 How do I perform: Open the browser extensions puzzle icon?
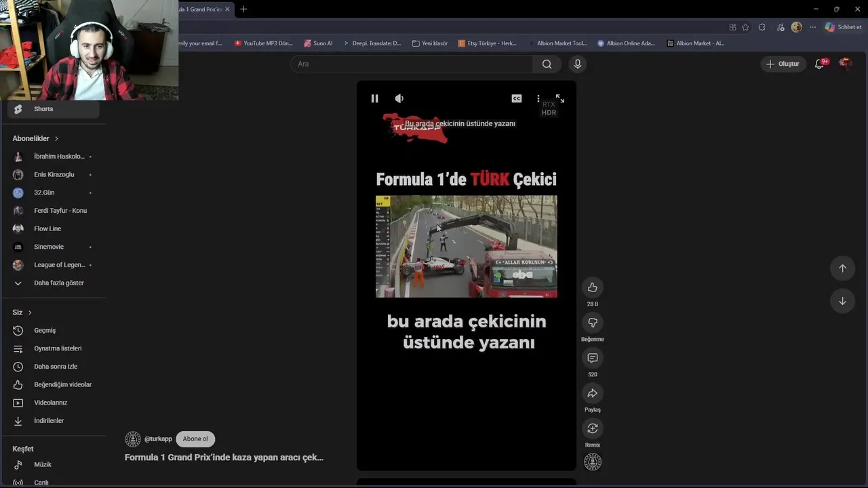click(x=762, y=27)
